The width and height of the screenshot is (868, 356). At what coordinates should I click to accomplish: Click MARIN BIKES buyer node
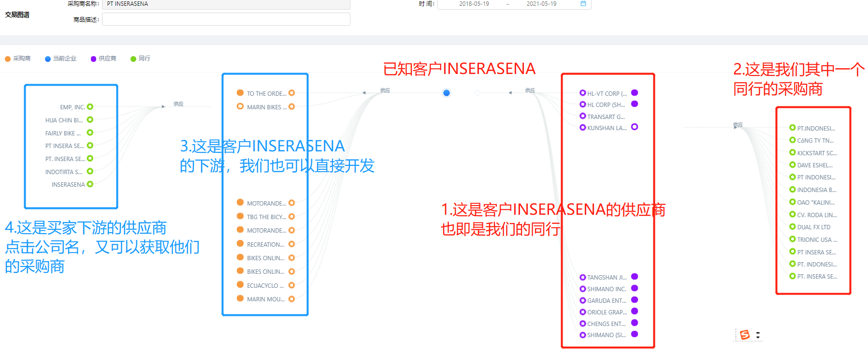click(240, 106)
